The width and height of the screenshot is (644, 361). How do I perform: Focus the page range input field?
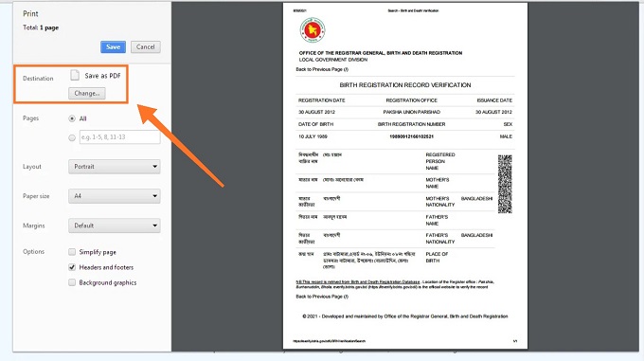click(119, 137)
